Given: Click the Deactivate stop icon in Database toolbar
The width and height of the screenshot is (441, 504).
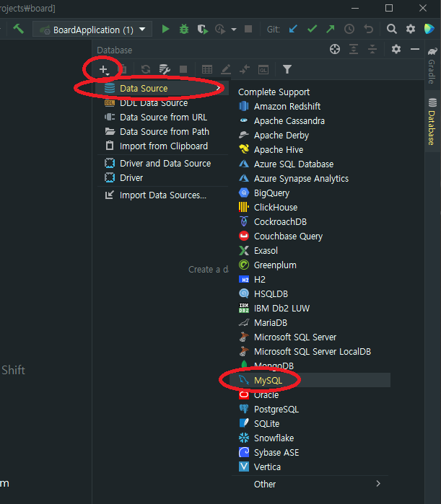Looking at the screenshot, I should click(183, 69).
